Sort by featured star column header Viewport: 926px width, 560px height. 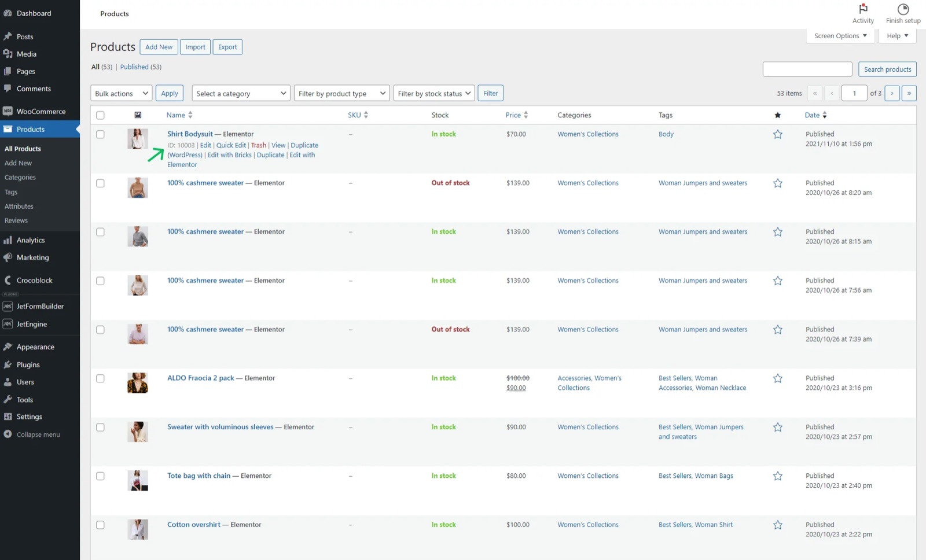click(778, 115)
